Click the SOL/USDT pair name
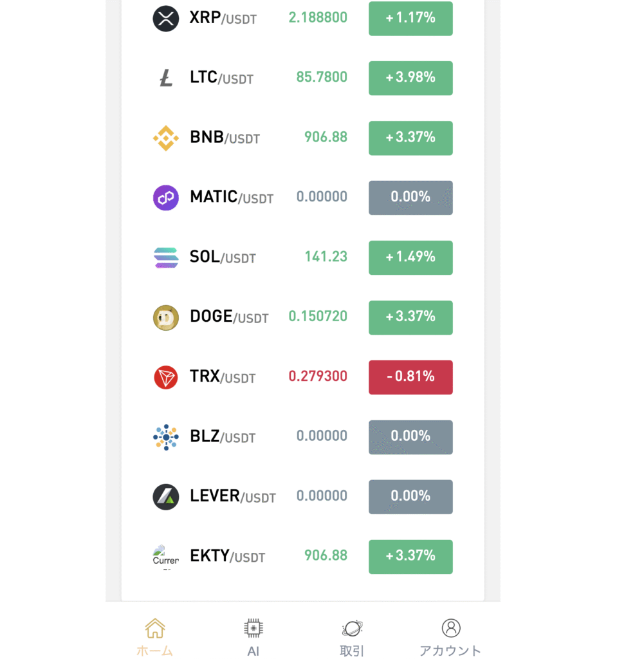644x659 pixels. pyautogui.click(x=223, y=257)
